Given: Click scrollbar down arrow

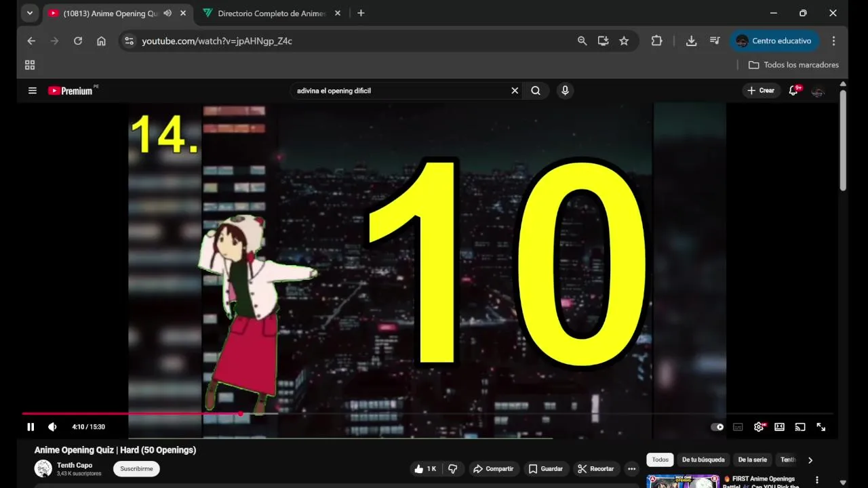Looking at the screenshot, I should (x=843, y=483).
